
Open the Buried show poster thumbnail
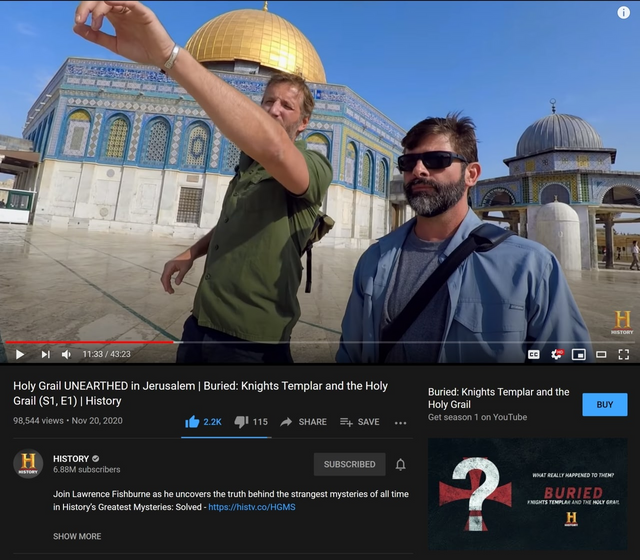point(527,494)
